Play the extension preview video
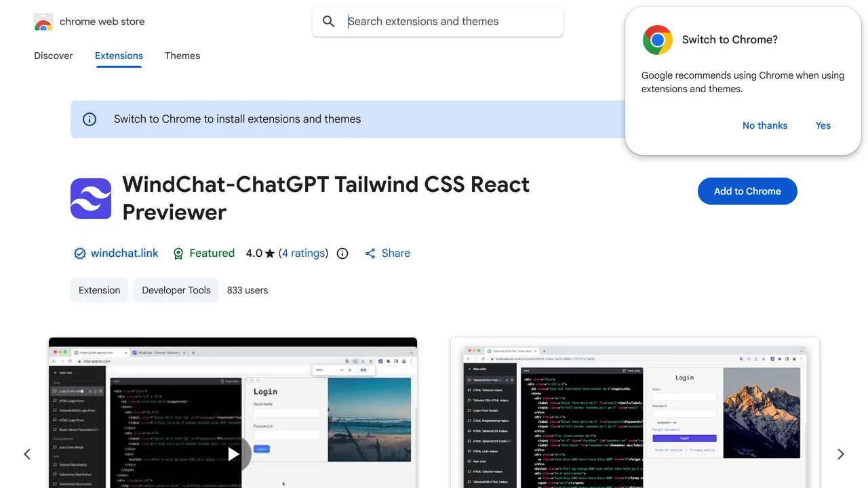The image size is (868, 488). tap(233, 454)
